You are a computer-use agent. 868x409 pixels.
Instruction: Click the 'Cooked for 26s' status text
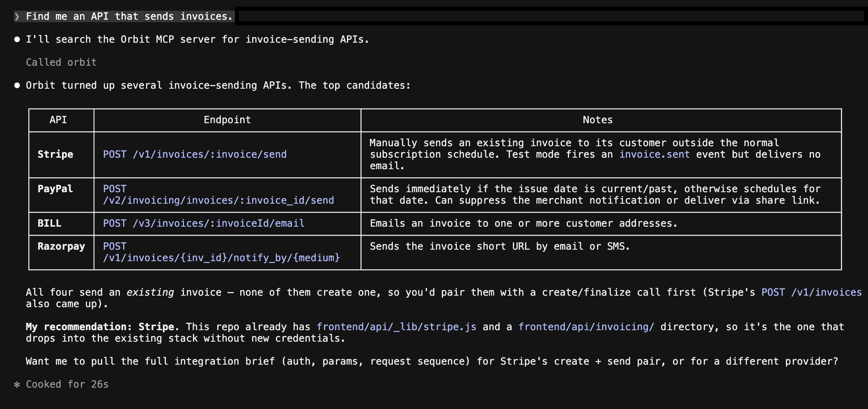click(67, 384)
